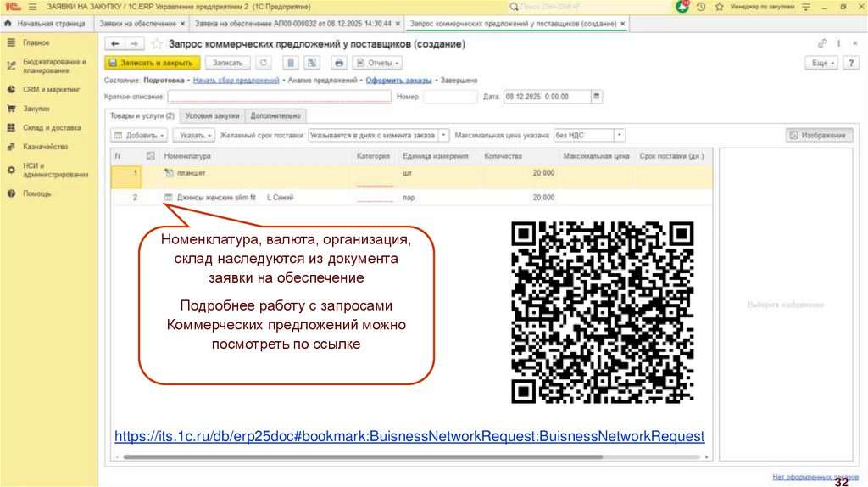
Task: Open help with the question mark button
Action: [x=851, y=63]
